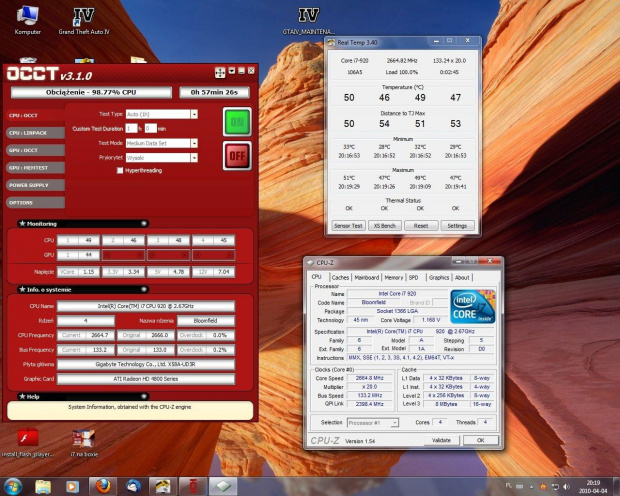620x496 pixels.
Task: Switch to CPU-Z Mainboard tab
Action: (x=367, y=278)
